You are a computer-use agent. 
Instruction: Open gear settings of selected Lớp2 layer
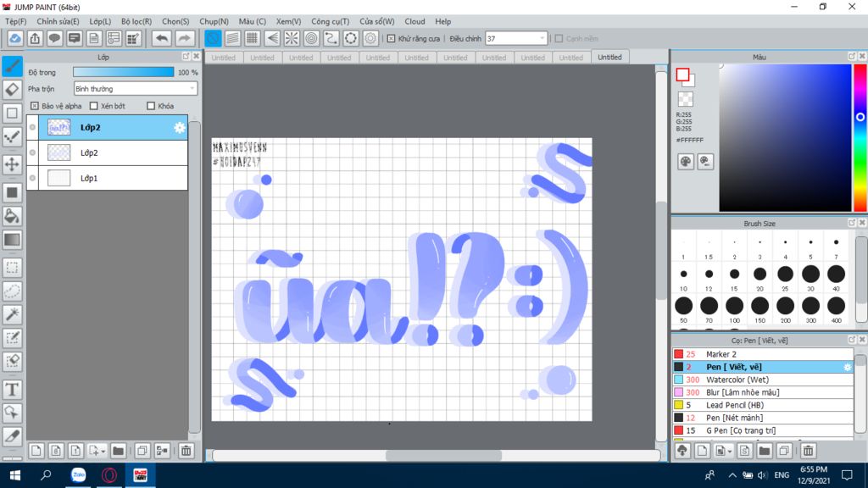[x=180, y=128]
